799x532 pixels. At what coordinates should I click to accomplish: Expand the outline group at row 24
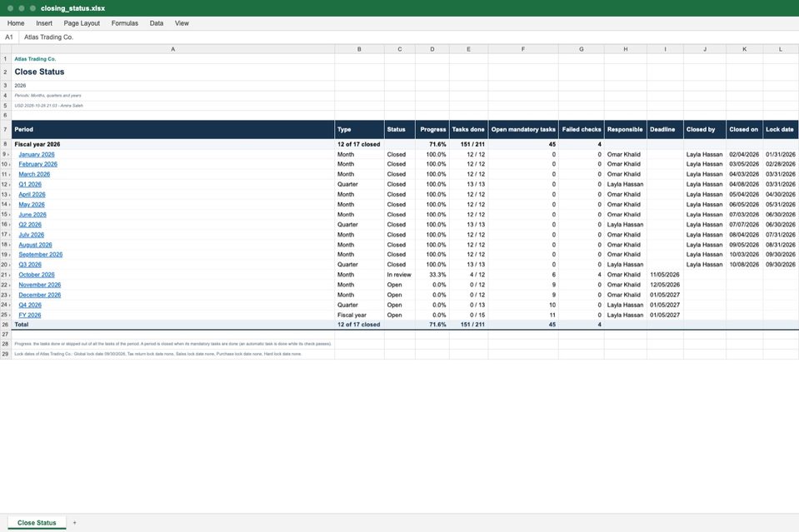(x=8, y=305)
